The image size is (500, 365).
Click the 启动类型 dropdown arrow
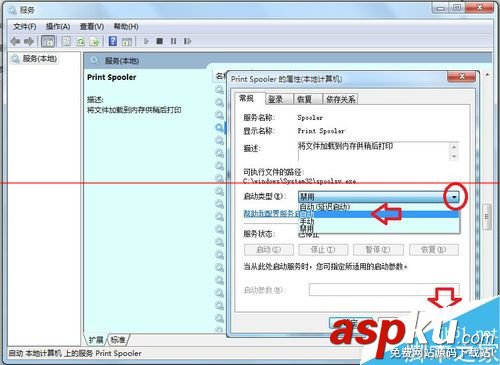[454, 197]
